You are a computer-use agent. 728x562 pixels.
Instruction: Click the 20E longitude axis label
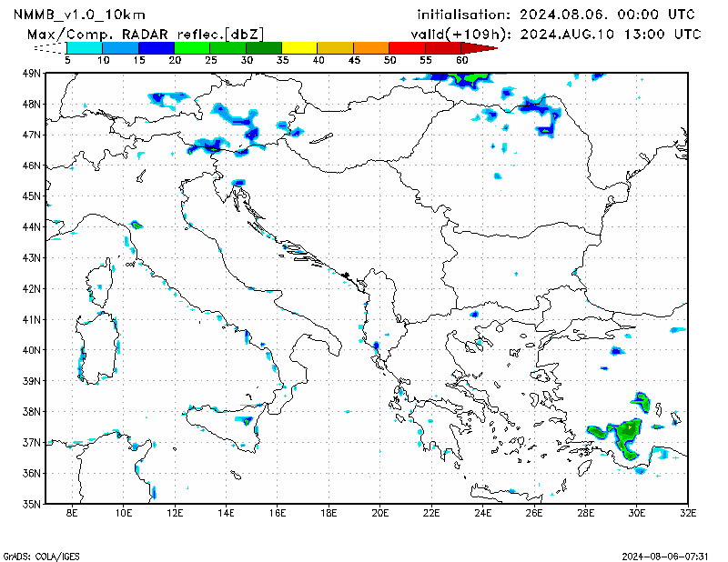pyautogui.click(x=379, y=514)
